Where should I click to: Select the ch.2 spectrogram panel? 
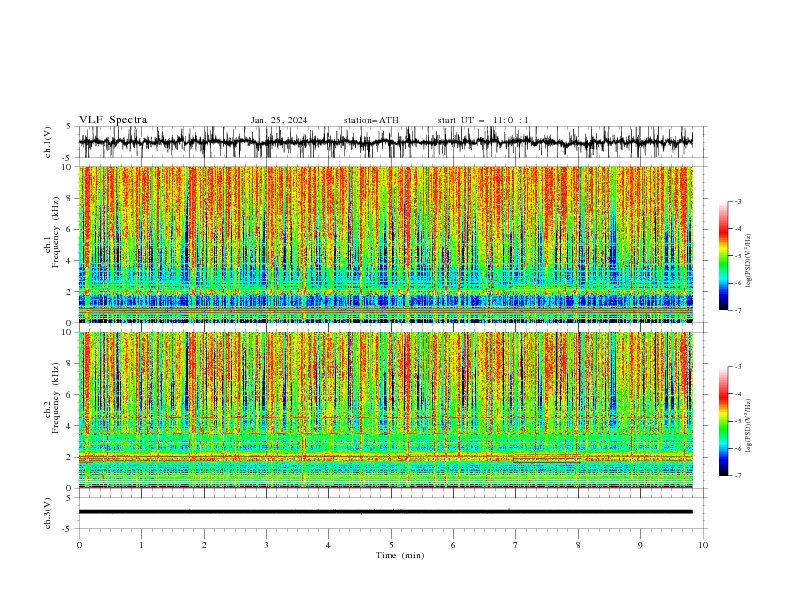pos(386,410)
